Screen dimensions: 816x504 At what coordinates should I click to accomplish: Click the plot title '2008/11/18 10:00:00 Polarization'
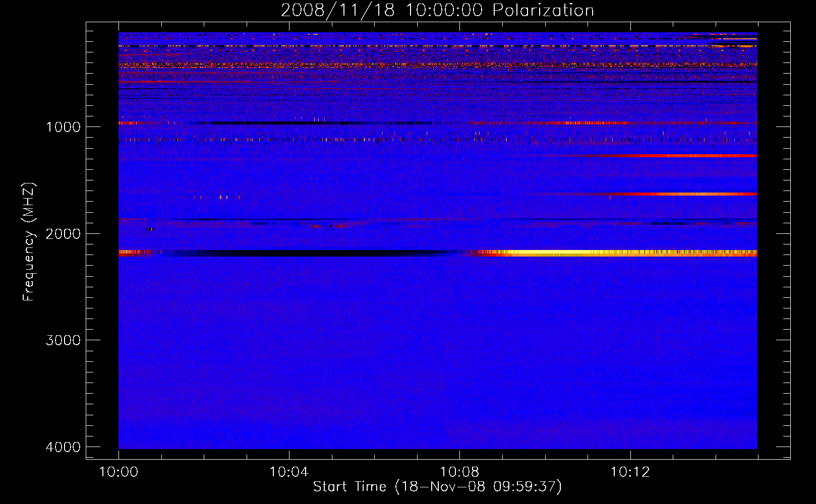pyautogui.click(x=437, y=10)
